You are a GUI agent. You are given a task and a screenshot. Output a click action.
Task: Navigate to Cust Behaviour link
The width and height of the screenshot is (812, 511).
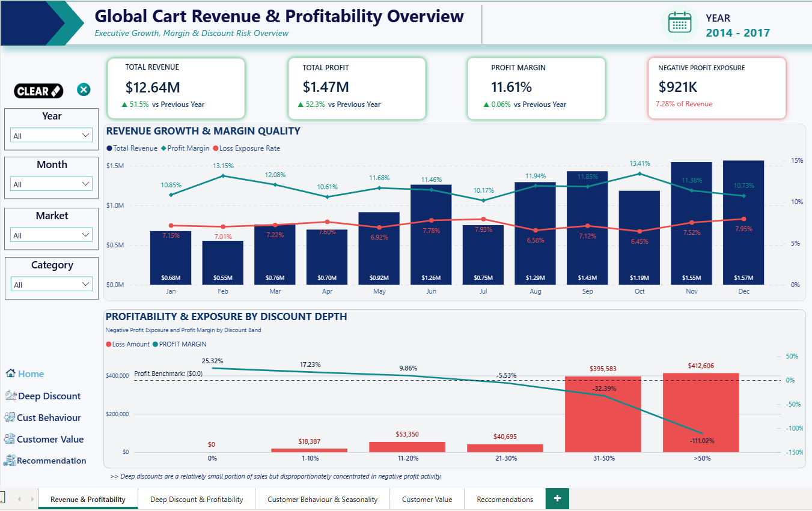49,417
